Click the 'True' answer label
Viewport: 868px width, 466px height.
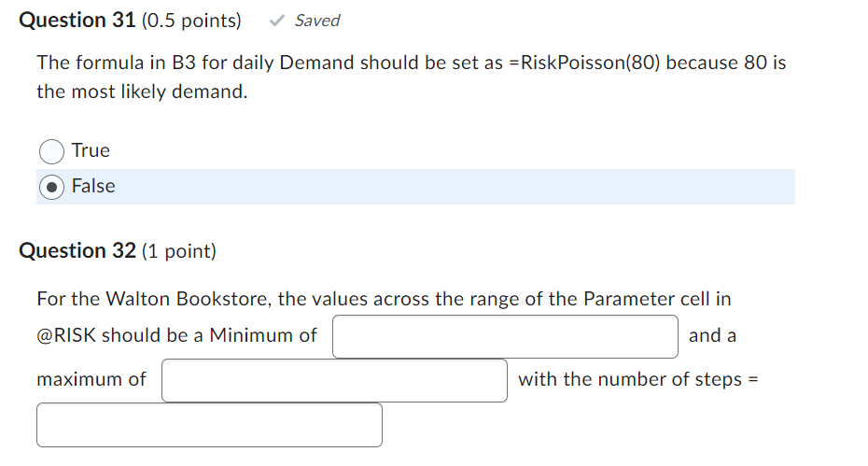[x=91, y=150]
